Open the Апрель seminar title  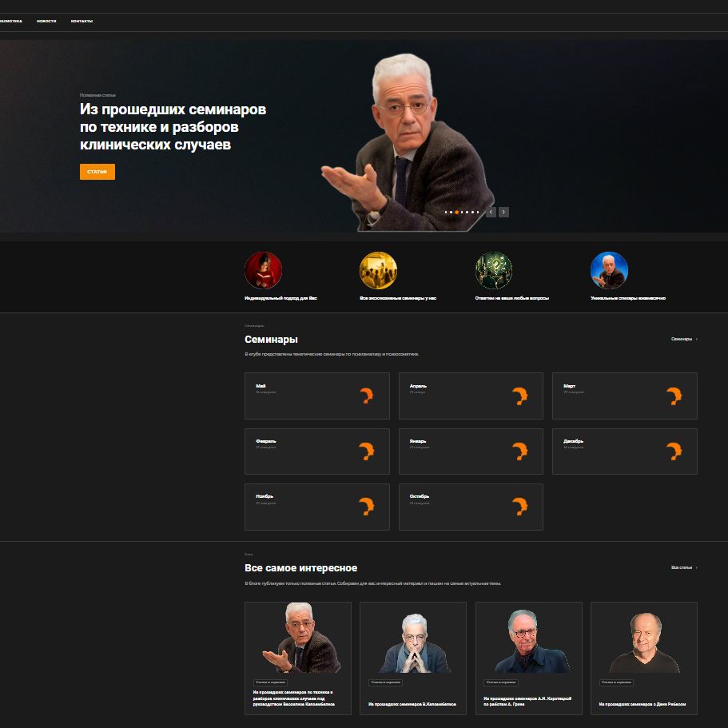[x=418, y=386]
